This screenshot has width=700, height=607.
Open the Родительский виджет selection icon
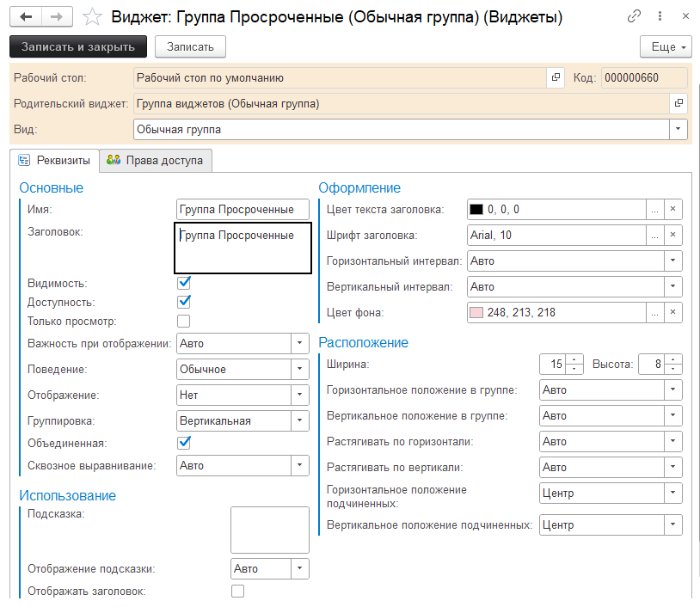tap(679, 103)
